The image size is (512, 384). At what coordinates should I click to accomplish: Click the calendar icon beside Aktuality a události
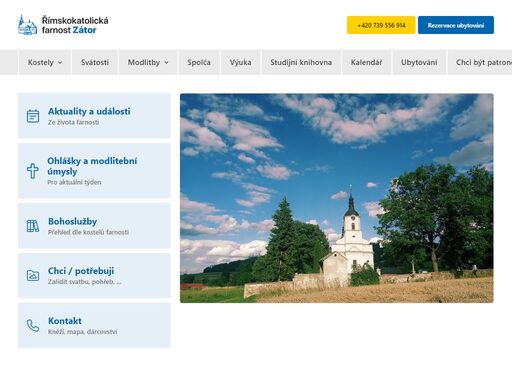pos(33,116)
